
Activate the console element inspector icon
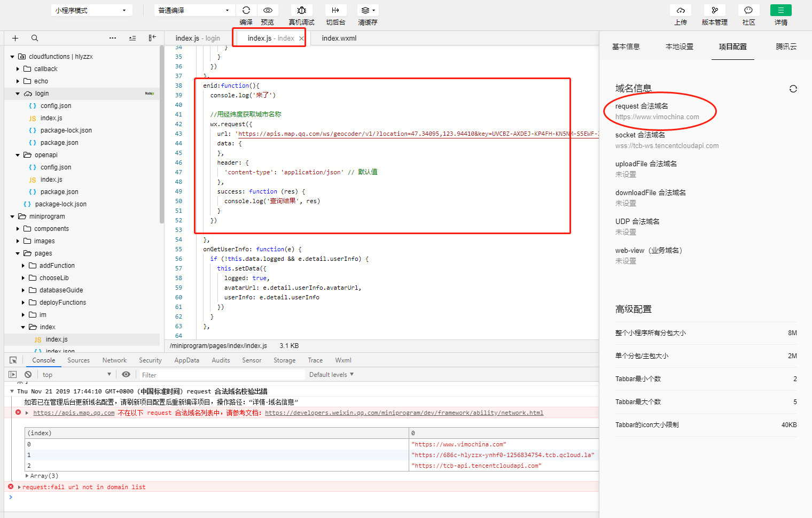(13, 360)
